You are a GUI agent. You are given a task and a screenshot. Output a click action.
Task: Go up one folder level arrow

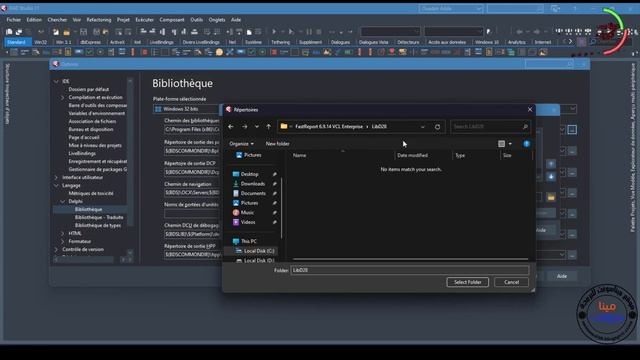pyautogui.click(x=268, y=127)
